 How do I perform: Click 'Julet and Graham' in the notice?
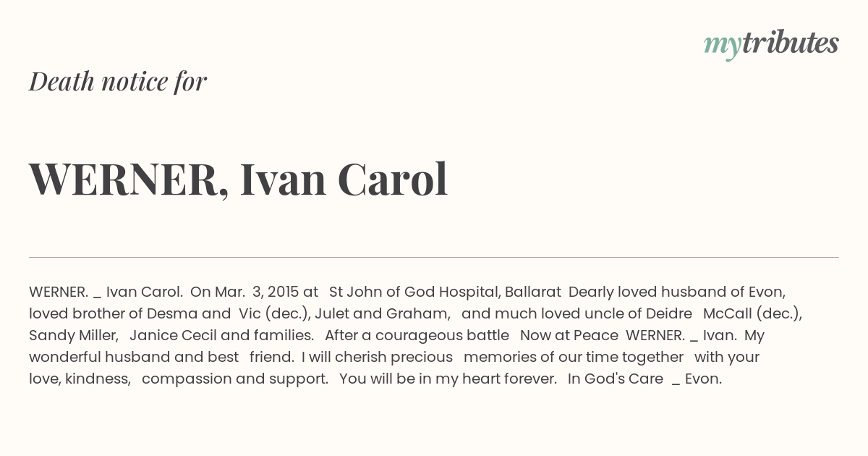pyautogui.click(x=380, y=313)
